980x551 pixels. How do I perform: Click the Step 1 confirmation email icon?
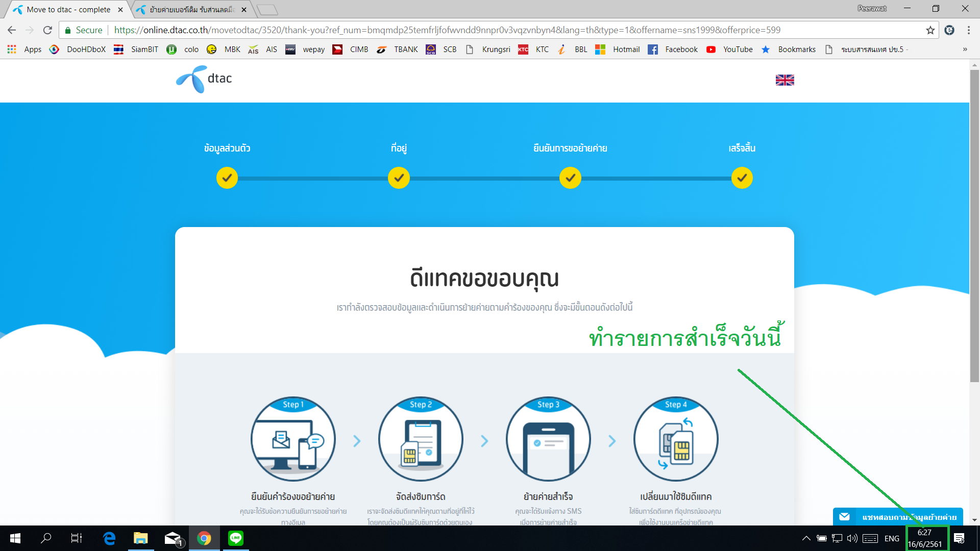tap(293, 439)
